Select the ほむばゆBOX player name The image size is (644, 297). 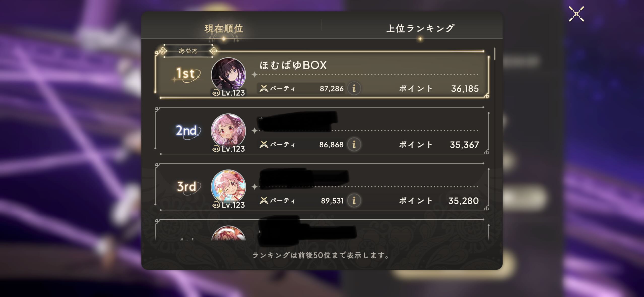pos(293,65)
